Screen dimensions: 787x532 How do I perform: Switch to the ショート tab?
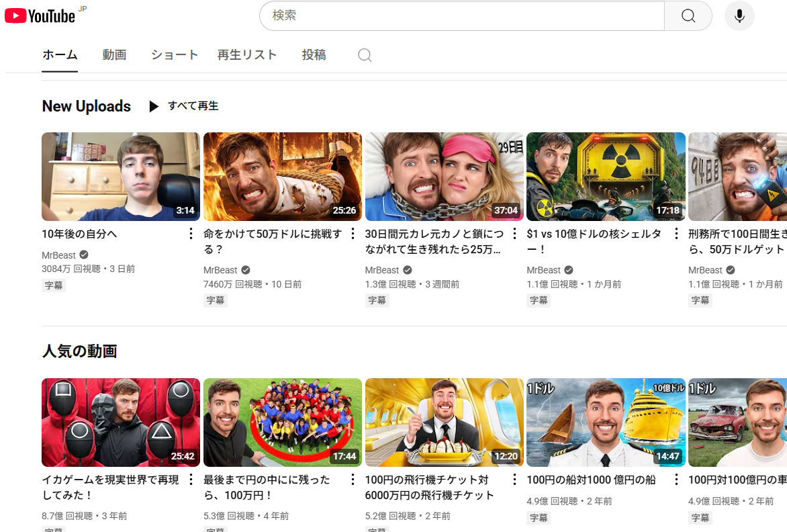point(175,55)
